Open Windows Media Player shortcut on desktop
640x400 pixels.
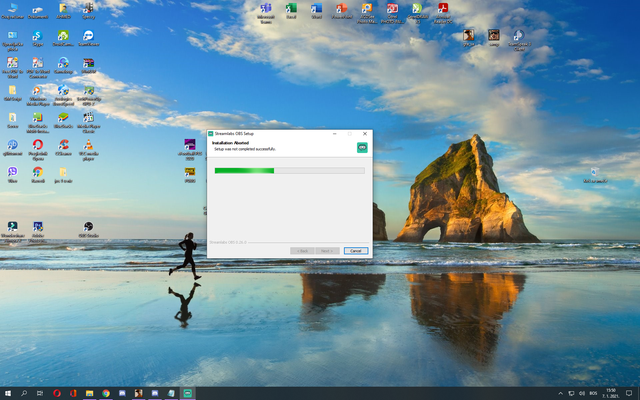coord(38,96)
